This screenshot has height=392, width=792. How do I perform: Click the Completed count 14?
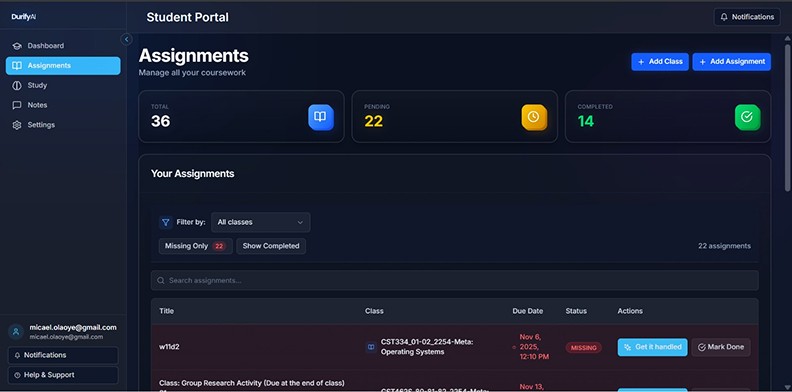(x=586, y=121)
